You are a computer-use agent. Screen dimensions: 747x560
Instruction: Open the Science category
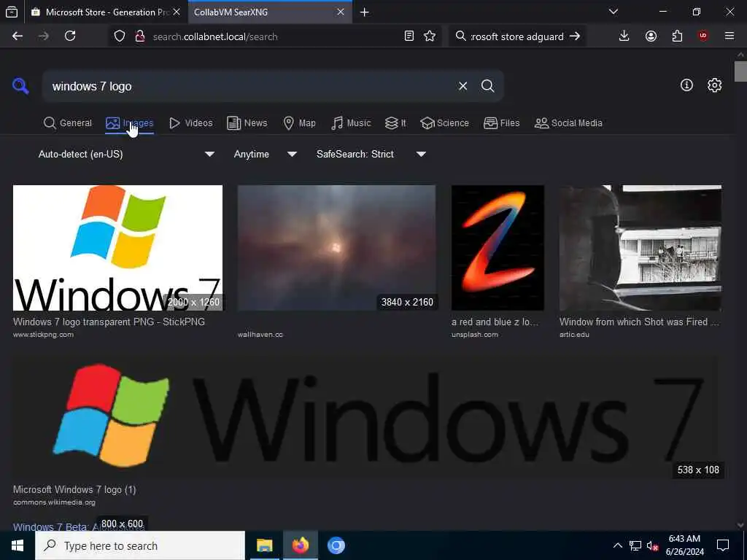[x=444, y=123]
